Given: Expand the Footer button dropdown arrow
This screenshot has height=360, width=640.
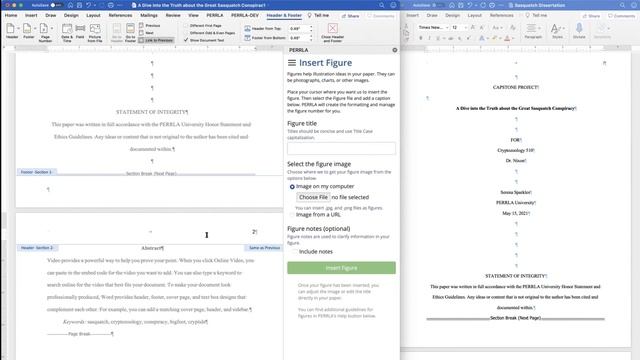Looking at the screenshot, I should click(35, 29).
